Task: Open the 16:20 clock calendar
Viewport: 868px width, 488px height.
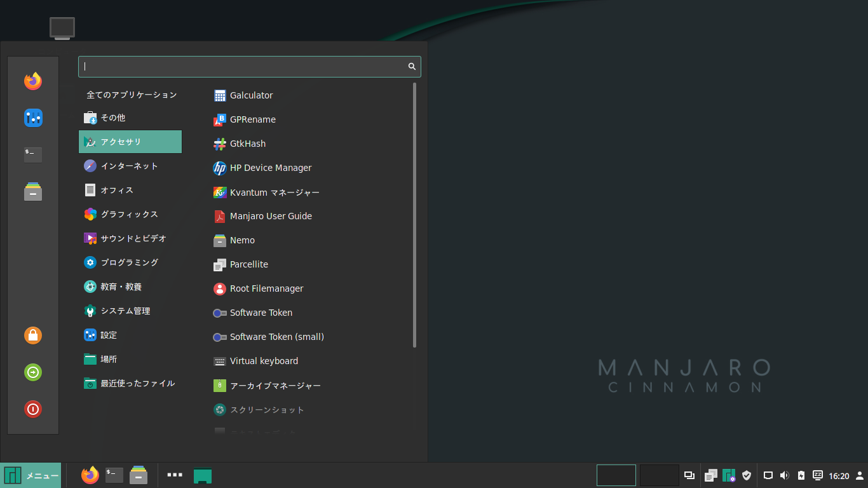Action: pyautogui.click(x=839, y=476)
